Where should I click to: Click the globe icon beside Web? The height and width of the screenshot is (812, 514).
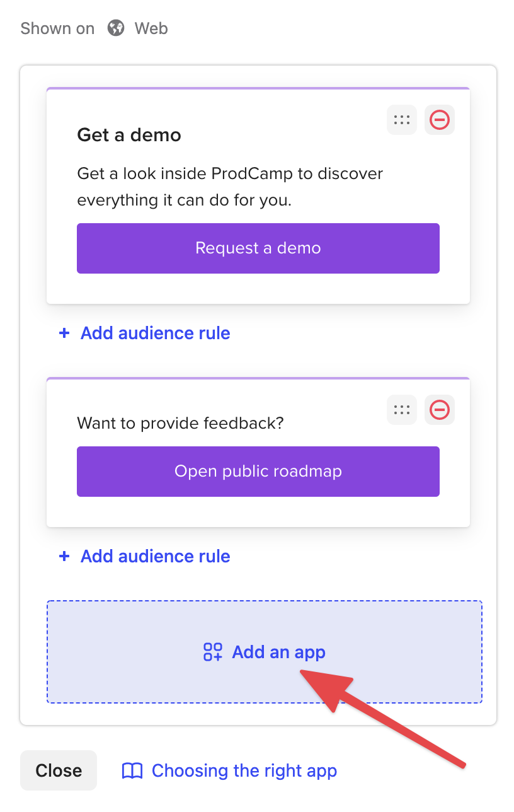116,28
